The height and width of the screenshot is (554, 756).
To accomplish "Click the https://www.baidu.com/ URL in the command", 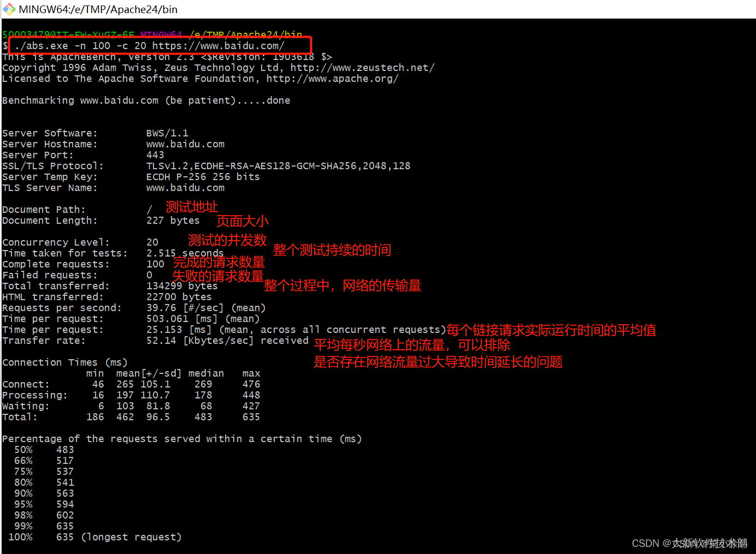I will [x=218, y=46].
